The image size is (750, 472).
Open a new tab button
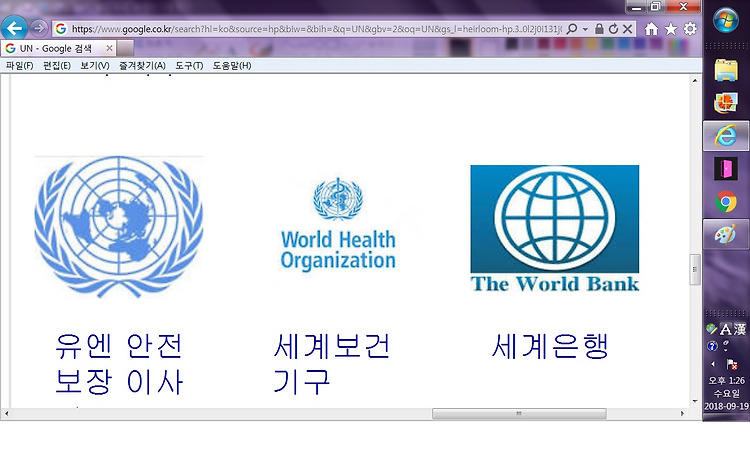coord(125,48)
